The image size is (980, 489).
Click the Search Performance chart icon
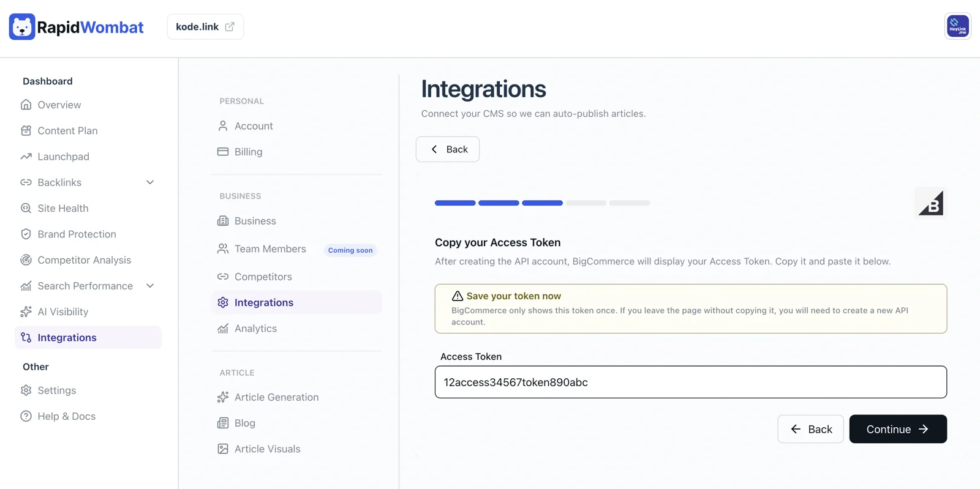(26, 286)
